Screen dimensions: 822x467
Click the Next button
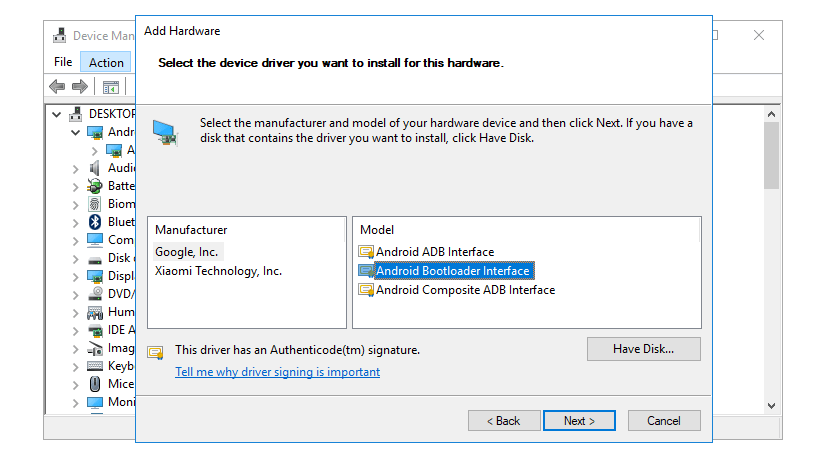pos(579,421)
